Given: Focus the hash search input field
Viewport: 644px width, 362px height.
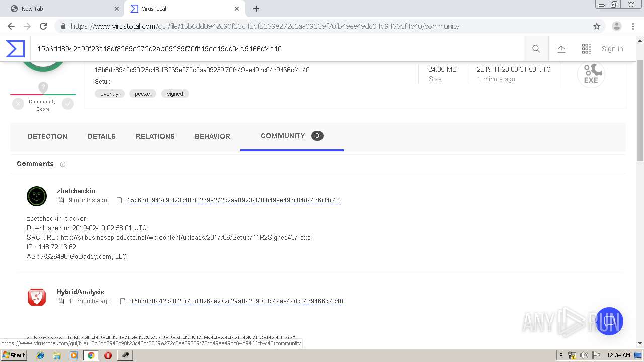Looking at the screenshot, I should tap(277, 49).
